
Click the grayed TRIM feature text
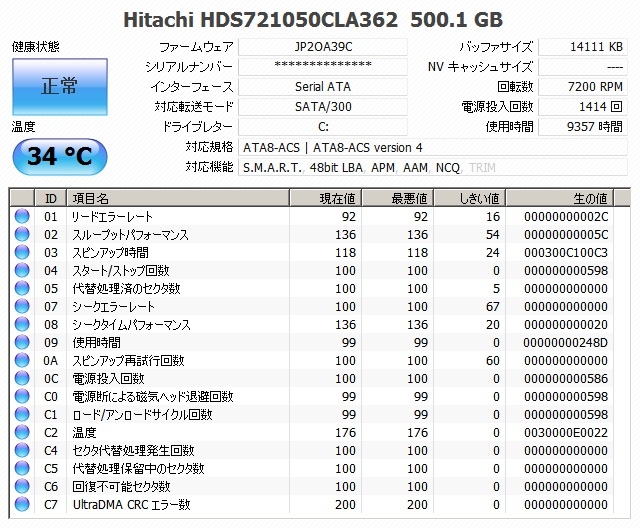point(482,167)
